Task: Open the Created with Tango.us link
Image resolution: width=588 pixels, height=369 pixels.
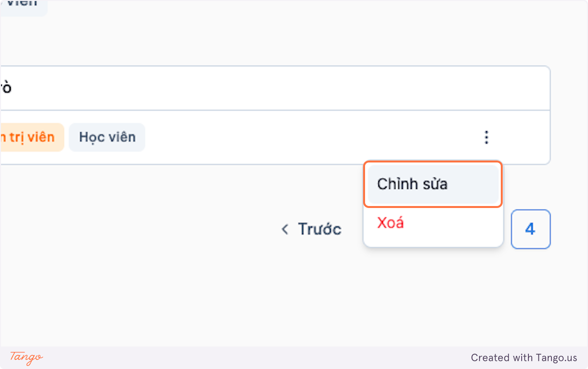Action: point(524,358)
